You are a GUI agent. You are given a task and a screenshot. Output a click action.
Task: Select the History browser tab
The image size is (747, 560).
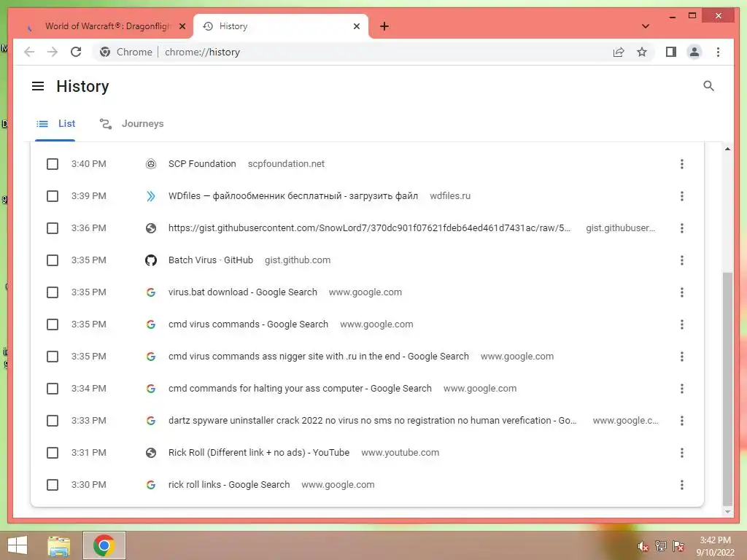pos(281,26)
